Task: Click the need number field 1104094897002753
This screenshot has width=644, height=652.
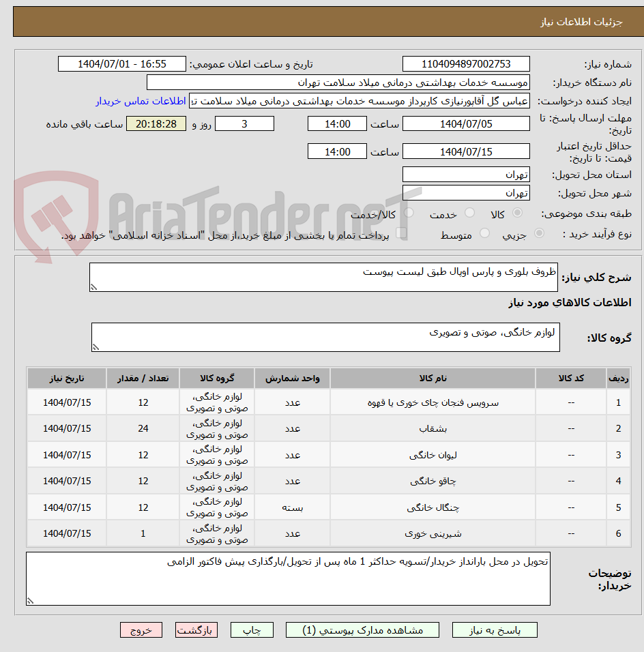Action: click(466, 64)
